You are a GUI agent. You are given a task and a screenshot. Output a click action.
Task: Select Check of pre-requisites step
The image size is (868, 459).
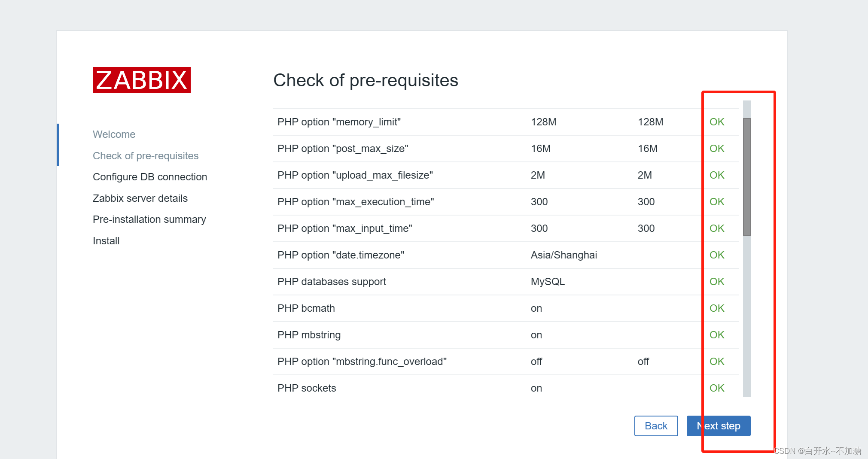[146, 156]
